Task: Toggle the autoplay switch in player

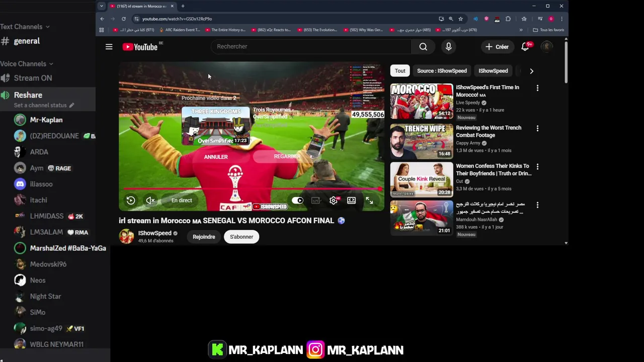Action: (297, 201)
